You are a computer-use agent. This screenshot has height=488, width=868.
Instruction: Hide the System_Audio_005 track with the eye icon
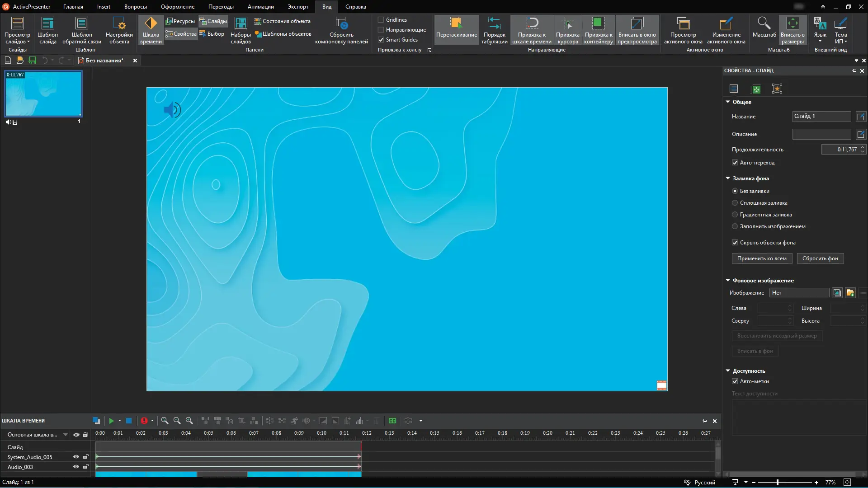pyautogui.click(x=76, y=457)
